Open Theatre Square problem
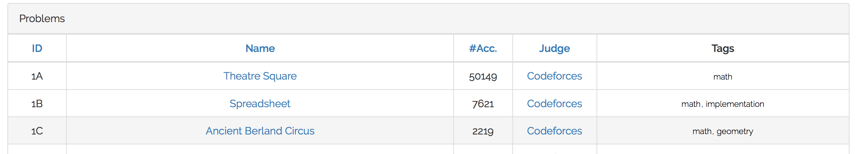The height and width of the screenshot is (154, 868). [260, 76]
